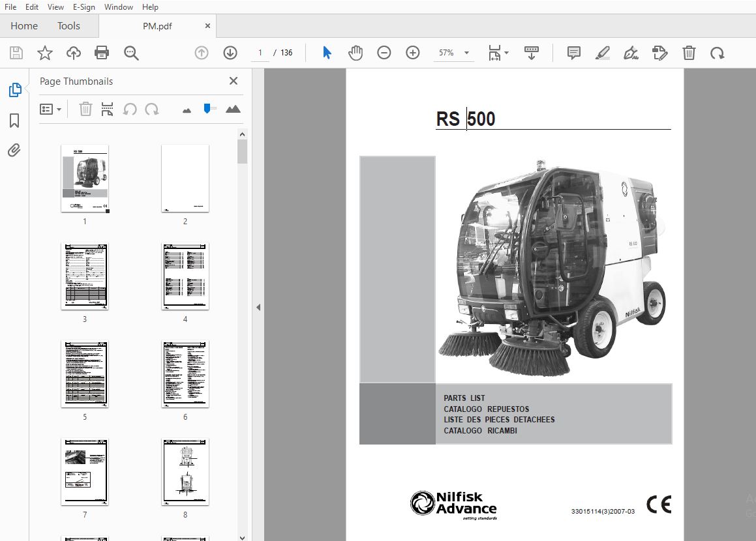Click the thumbnails scrollbar down arrow
Image resolution: width=756 pixels, height=541 pixels.
tap(242, 538)
